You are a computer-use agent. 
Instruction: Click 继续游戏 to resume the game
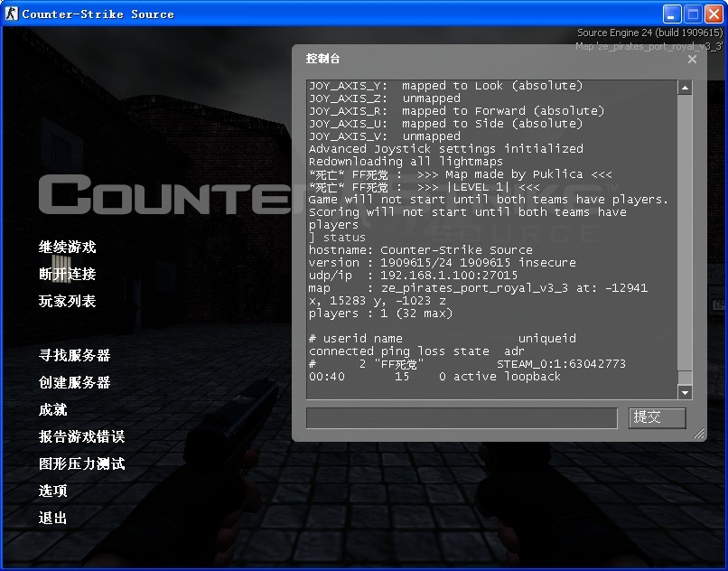pyautogui.click(x=68, y=247)
